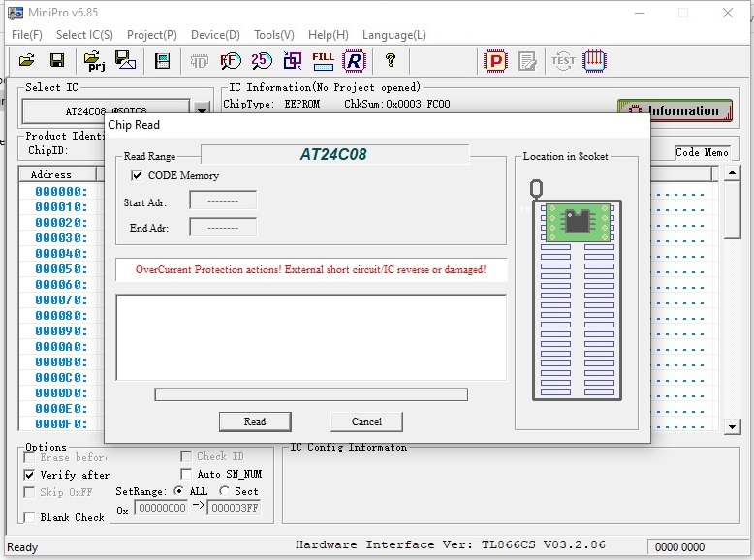Click the hex view scroll up arrow
Screen dimensions: 754x560
[x=733, y=172]
